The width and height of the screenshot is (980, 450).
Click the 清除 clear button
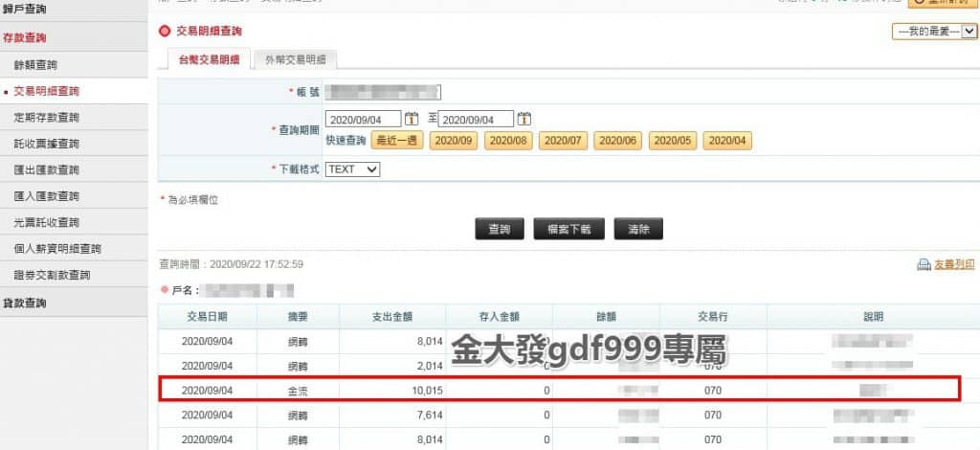tap(638, 230)
